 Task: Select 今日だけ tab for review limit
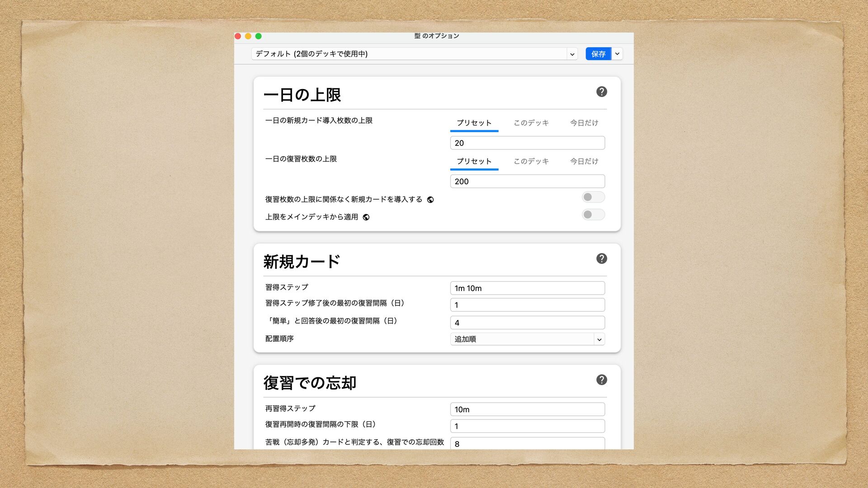[584, 161]
